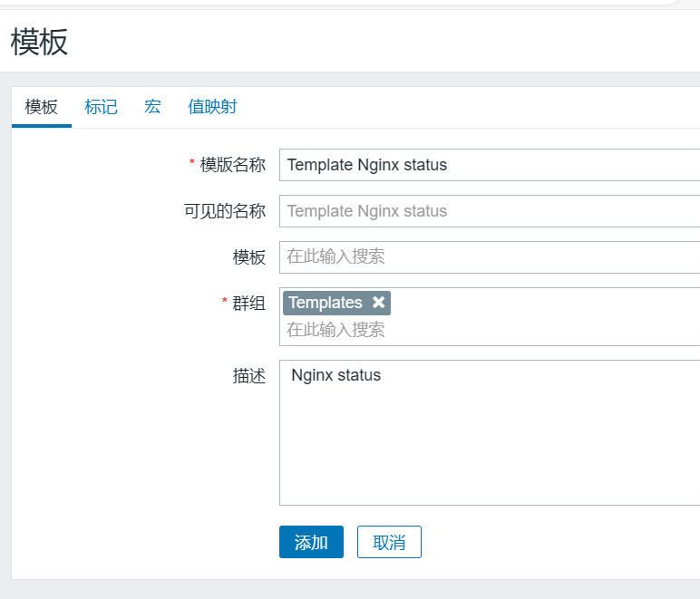
Task: Click the 可见的名称 text field
Action: point(490,211)
